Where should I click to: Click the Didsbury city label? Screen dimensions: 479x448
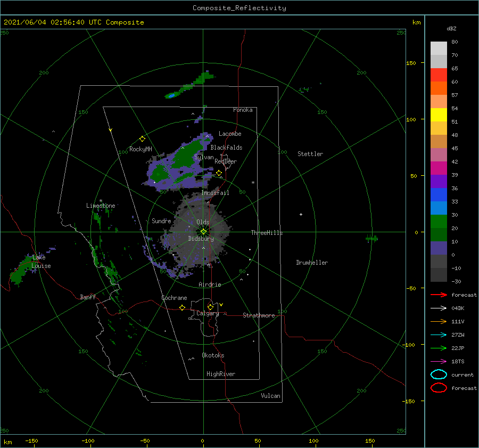tap(201, 239)
